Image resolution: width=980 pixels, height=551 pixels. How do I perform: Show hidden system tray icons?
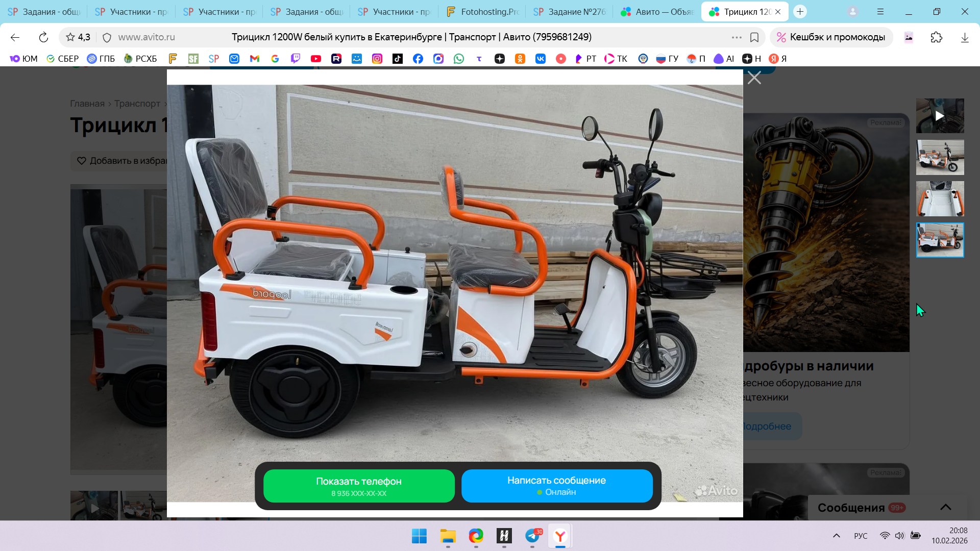[x=836, y=536]
